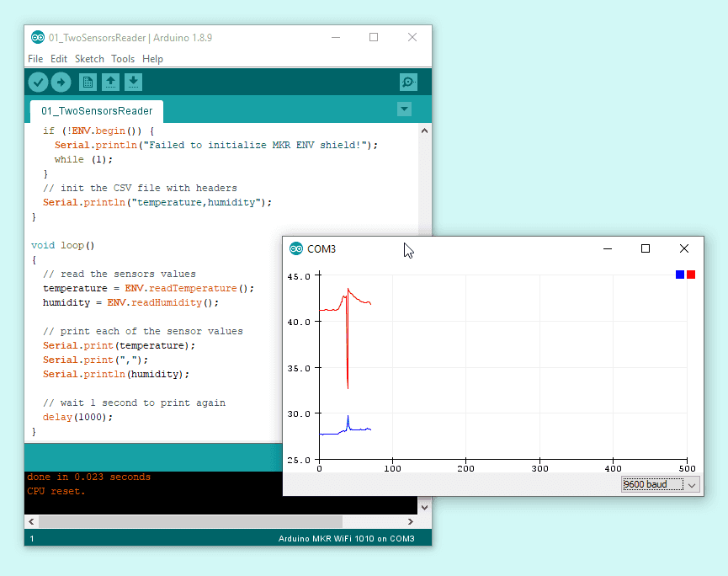
Task: Expand the 9600 baud rate dropdown
Action: click(660, 484)
